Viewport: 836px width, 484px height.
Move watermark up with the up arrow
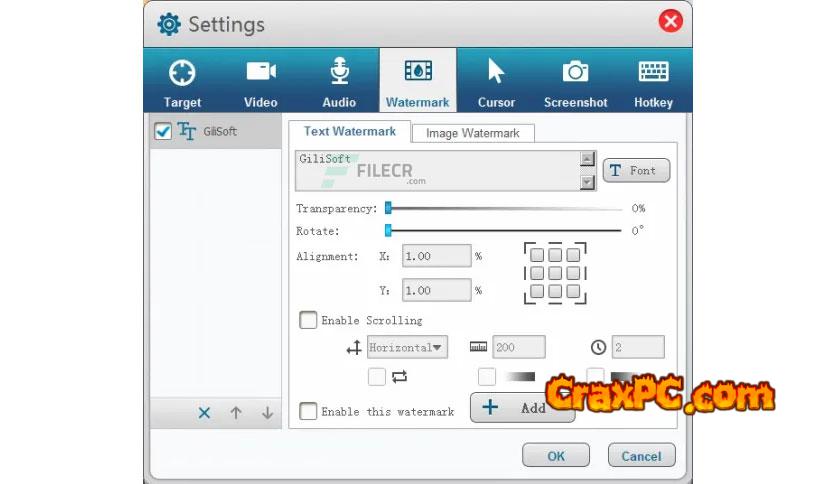(236, 413)
